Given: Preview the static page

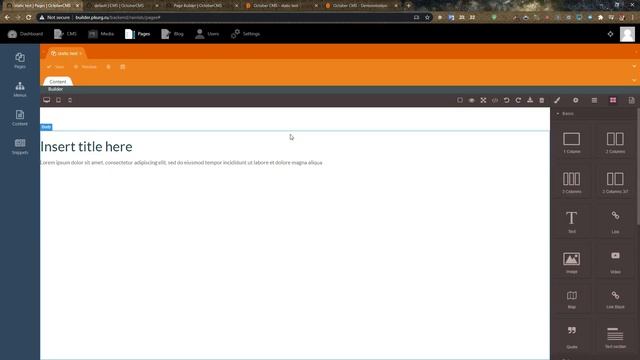Looking at the screenshot, I should (x=85, y=67).
